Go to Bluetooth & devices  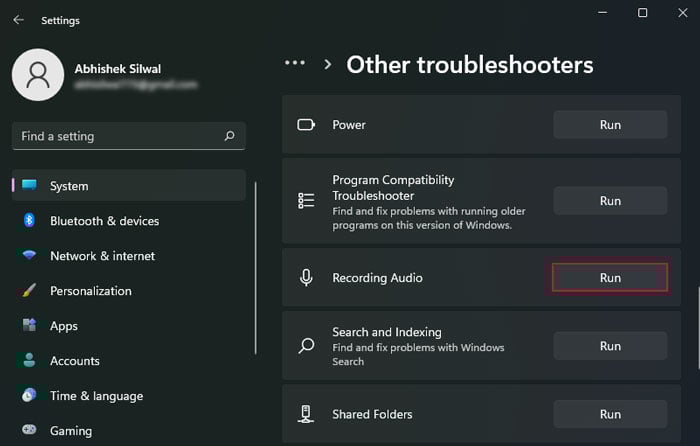pyautogui.click(x=129, y=221)
